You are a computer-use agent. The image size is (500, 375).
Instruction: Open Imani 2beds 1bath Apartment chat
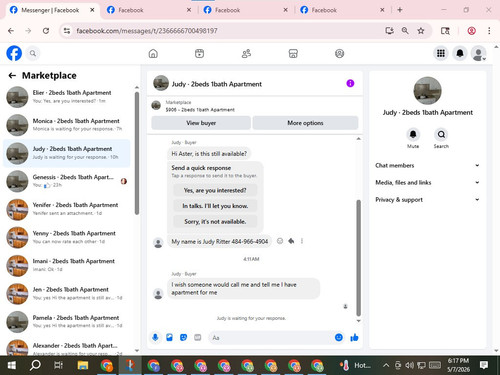67,265
